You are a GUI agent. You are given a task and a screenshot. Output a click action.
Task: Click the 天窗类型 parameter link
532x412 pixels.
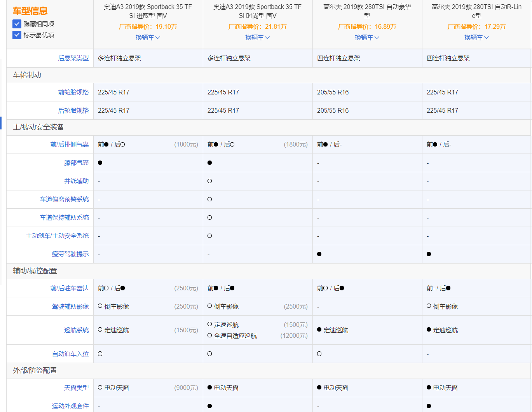(x=77, y=388)
